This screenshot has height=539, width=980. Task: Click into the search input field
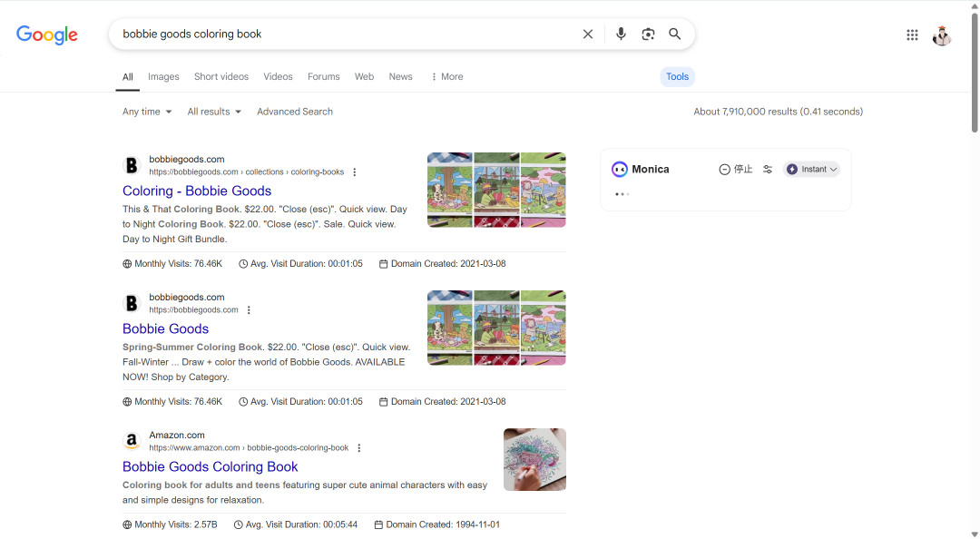[x=347, y=34]
